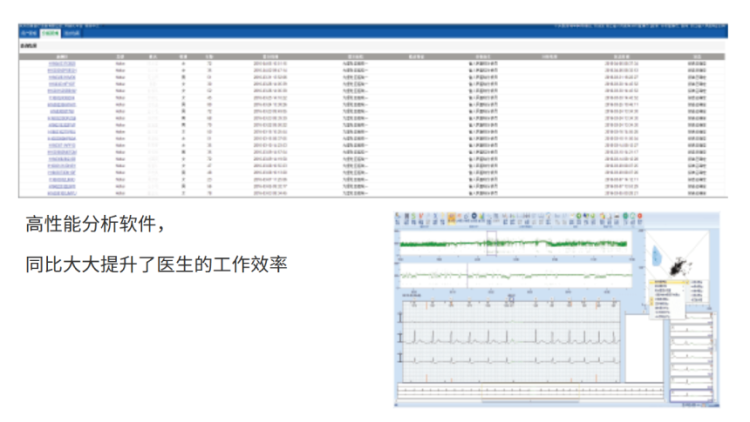
Task: Open the first record link in the results table
Action: tap(62, 64)
